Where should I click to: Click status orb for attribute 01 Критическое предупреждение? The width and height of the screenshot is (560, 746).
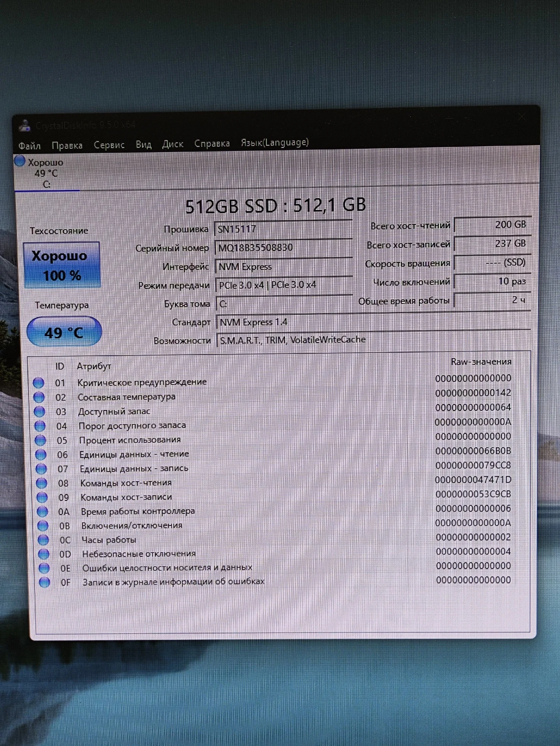[x=38, y=383]
